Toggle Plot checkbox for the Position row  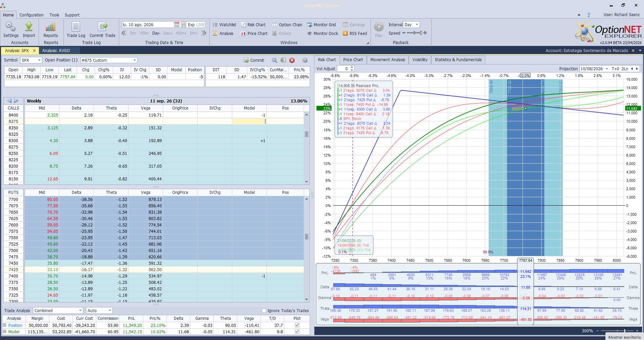(x=297, y=325)
